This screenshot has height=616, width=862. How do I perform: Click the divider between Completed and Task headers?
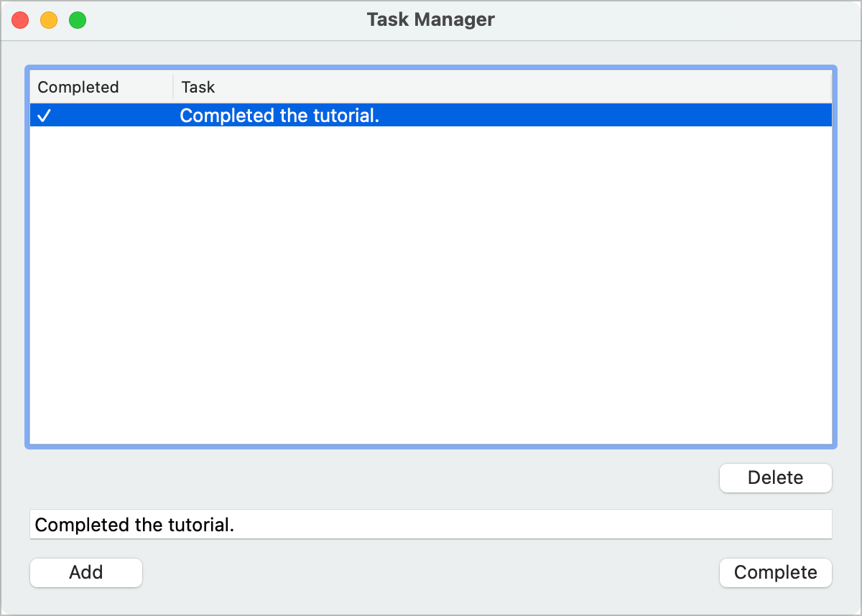(172, 87)
